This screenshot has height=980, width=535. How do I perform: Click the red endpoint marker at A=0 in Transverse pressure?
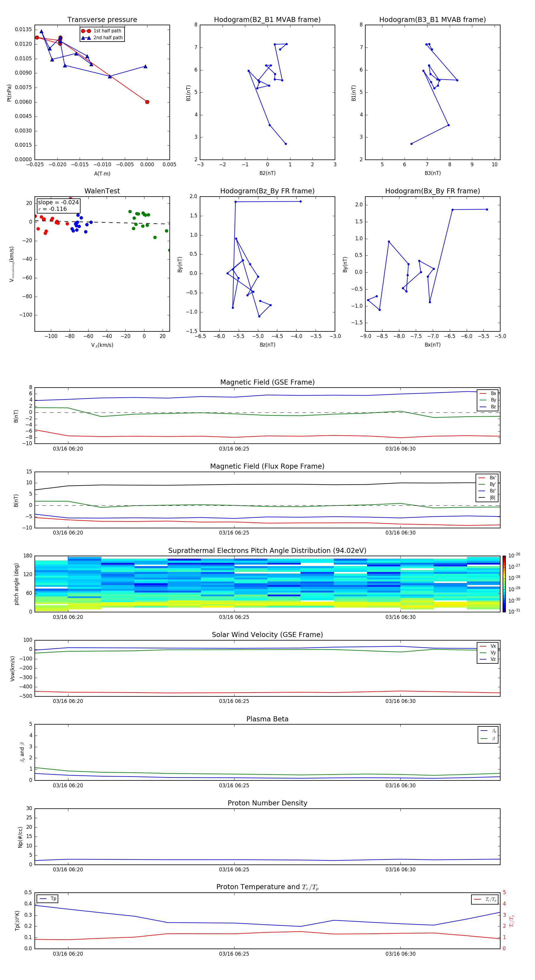[x=147, y=102]
